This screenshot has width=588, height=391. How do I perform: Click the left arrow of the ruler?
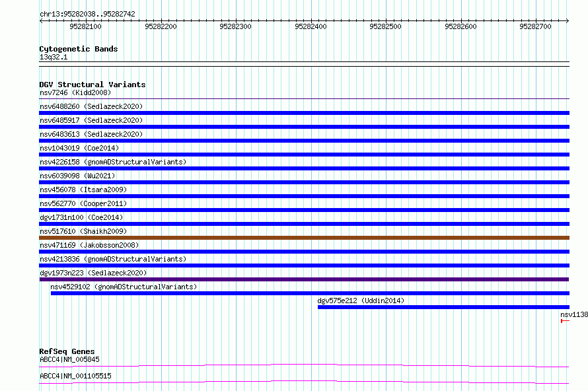41,20
